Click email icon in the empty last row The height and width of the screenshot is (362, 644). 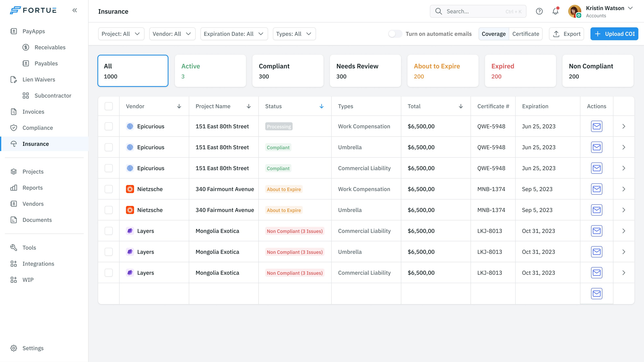(597, 294)
